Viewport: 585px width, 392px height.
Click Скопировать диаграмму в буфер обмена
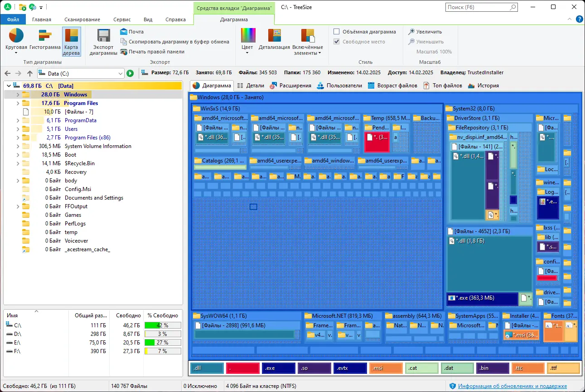pos(175,42)
